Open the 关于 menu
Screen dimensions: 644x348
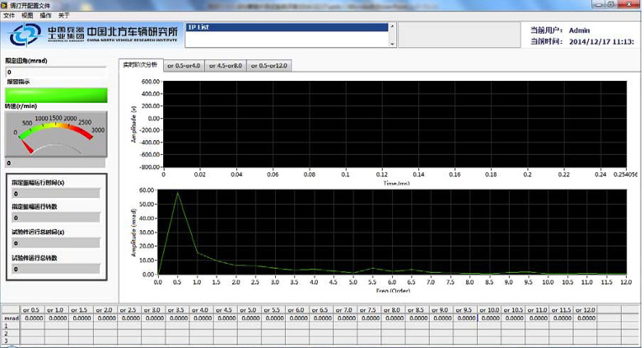point(64,16)
